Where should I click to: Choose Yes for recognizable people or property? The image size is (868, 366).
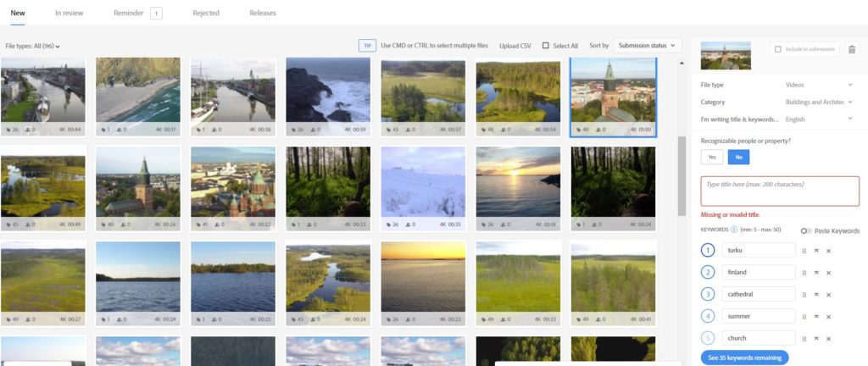712,157
